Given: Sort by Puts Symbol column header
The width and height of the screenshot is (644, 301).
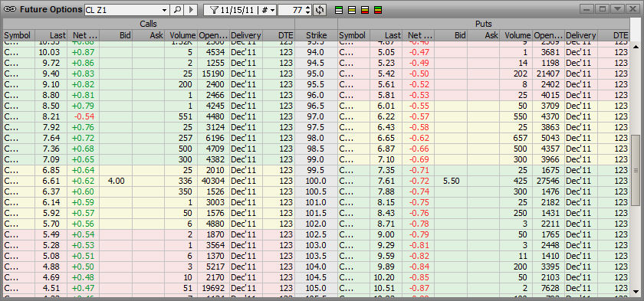Looking at the screenshot, I should click(x=354, y=36).
